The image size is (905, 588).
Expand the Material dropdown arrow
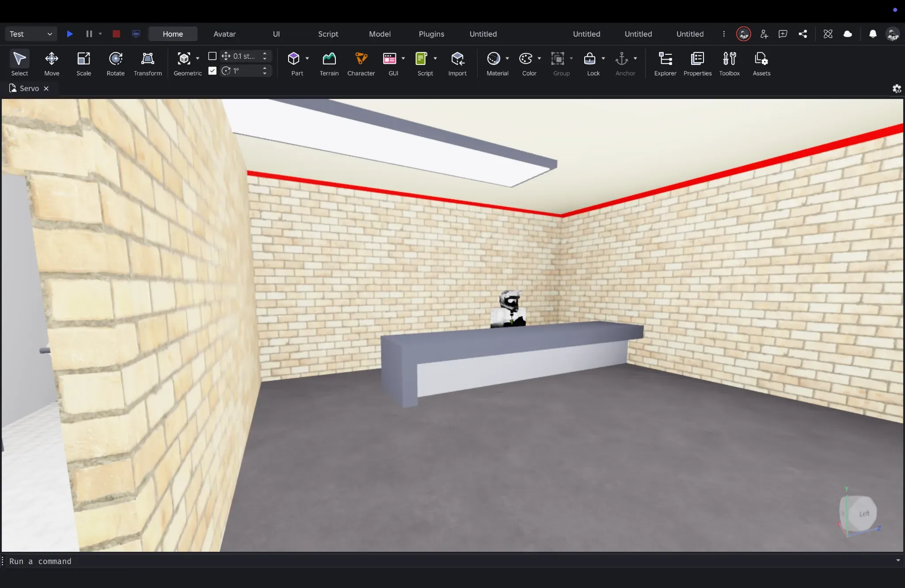507,58
